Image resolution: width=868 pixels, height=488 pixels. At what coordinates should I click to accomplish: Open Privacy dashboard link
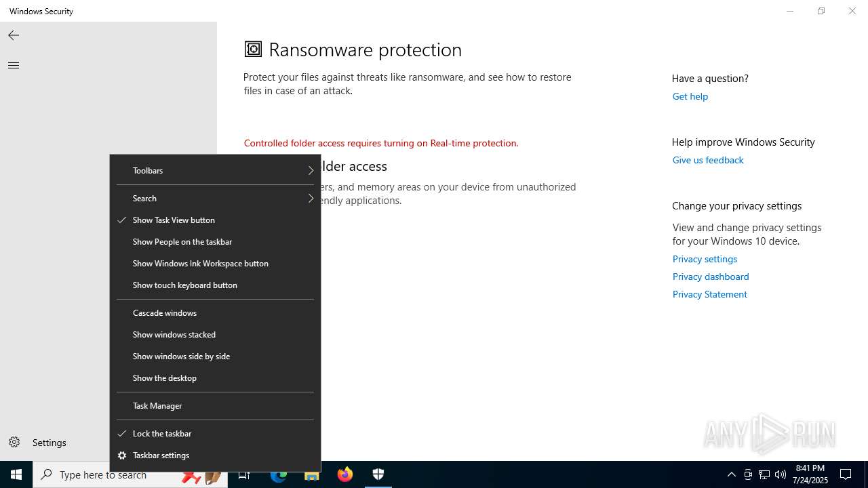[x=711, y=277]
